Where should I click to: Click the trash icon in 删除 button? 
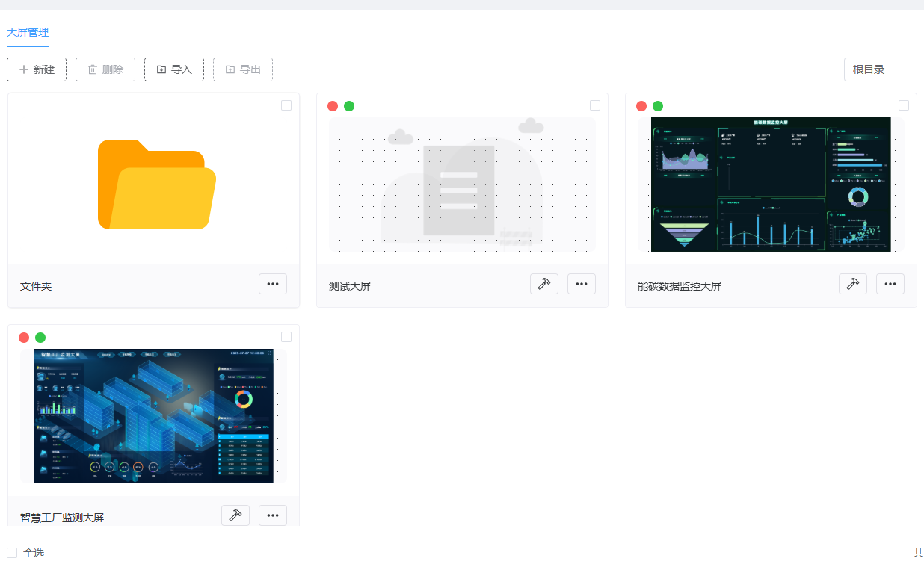click(x=93, y=69)
